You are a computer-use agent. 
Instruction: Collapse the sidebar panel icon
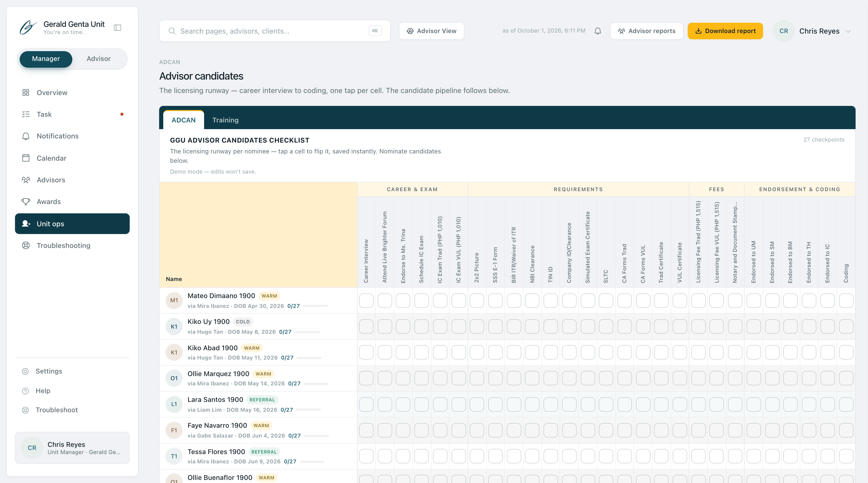coord(118,28)
